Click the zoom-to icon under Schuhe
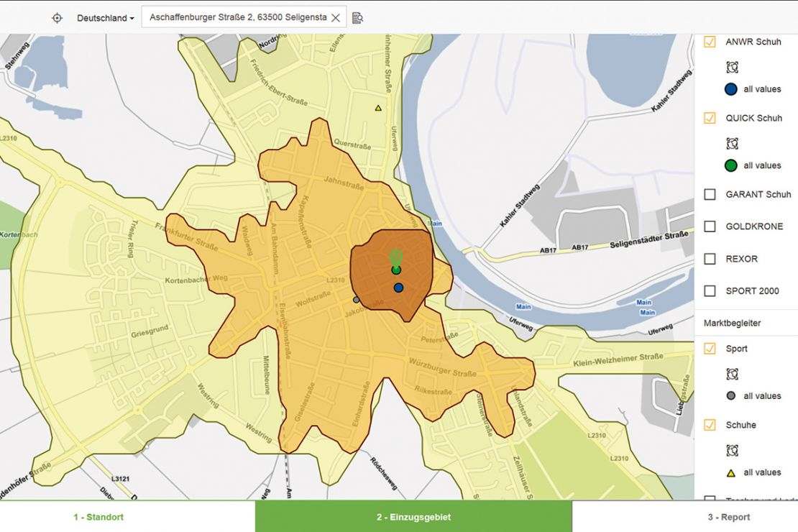This screenshot has height=532, width=798. (x=732, y=450)
